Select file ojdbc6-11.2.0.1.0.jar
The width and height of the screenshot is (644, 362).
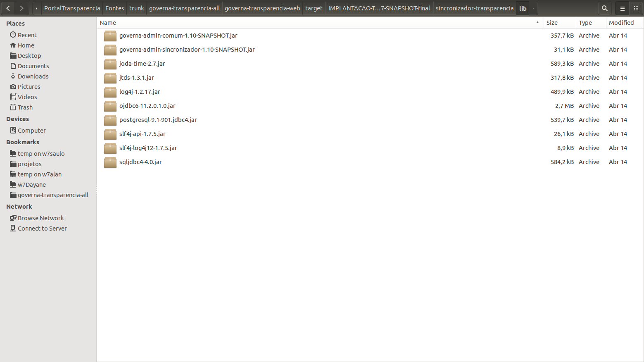click(147, 106)
